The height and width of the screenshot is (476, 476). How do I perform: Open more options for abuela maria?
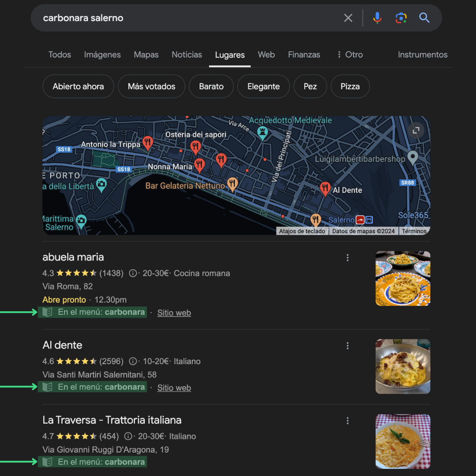point(347,258)
